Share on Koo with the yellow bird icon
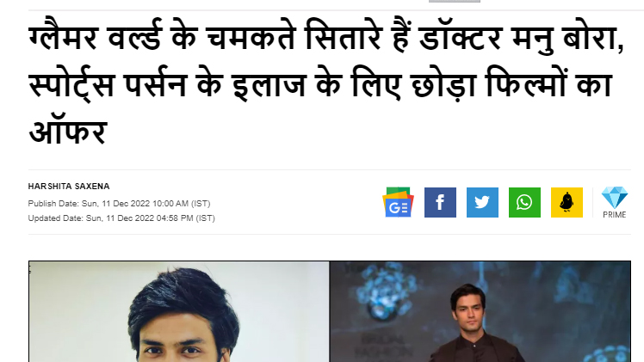The height and width of the screenshot is (362, 644). (x=567, y=203)
